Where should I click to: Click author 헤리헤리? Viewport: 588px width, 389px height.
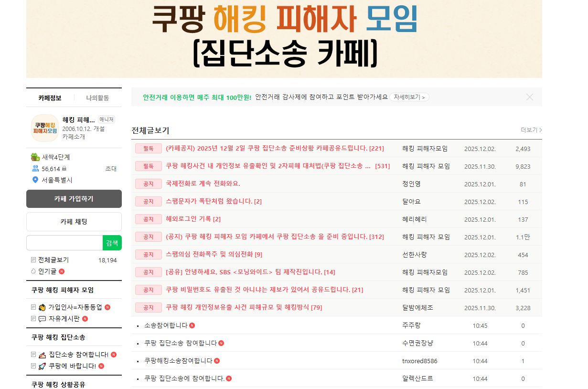point(415,219)
